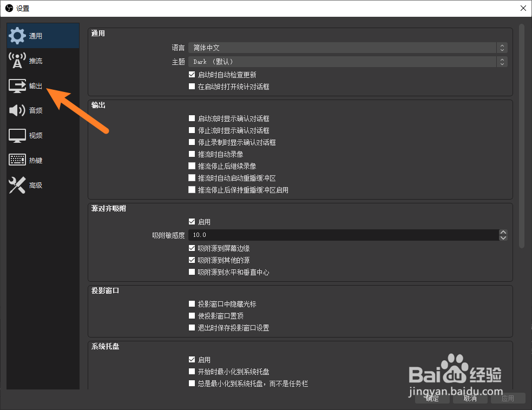Enable 停止录制时显示确认对话框

pos(192,142)
